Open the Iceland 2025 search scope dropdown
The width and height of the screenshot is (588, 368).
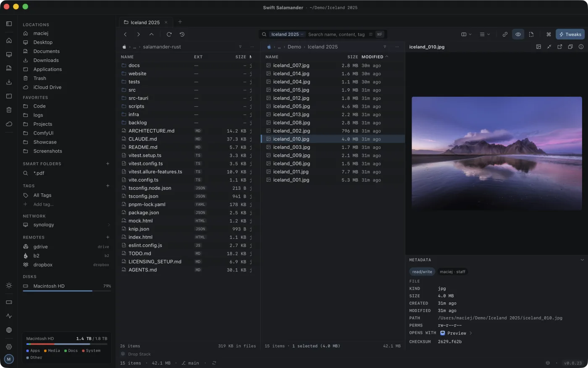[x=287, y=34]
